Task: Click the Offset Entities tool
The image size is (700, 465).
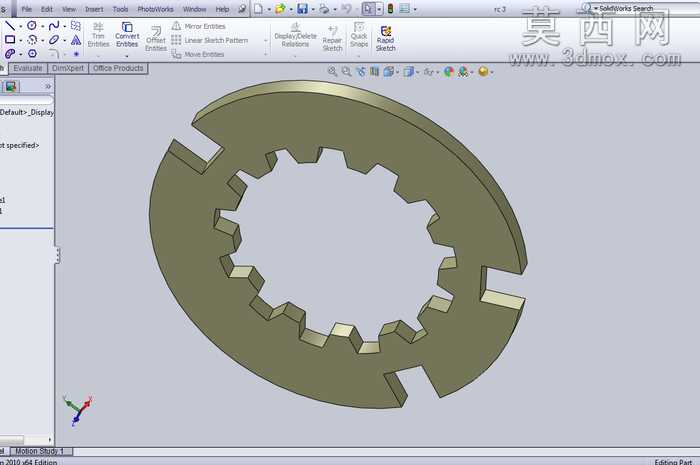Action: coord(156,38)
